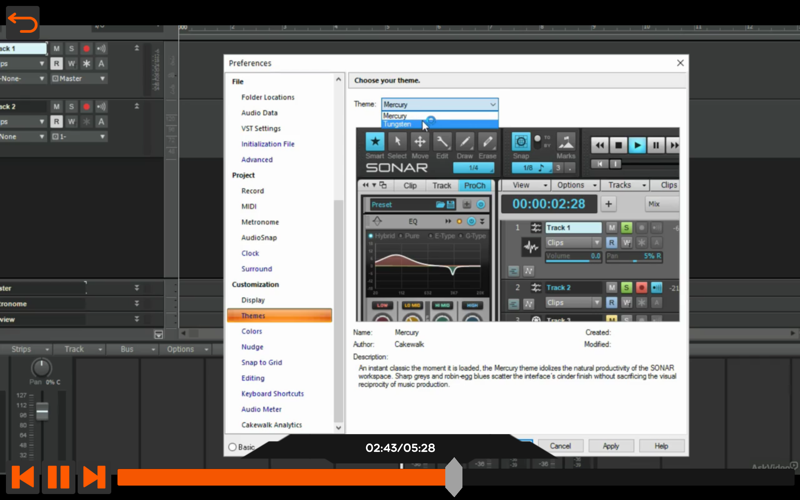
Task: Toggle Read automation on Track 1
Action: (x=57, y=64)
